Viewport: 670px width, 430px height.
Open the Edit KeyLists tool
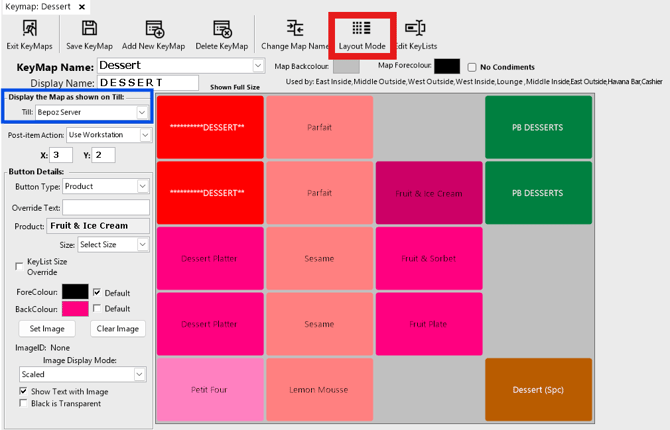click(x=415, y=31)
